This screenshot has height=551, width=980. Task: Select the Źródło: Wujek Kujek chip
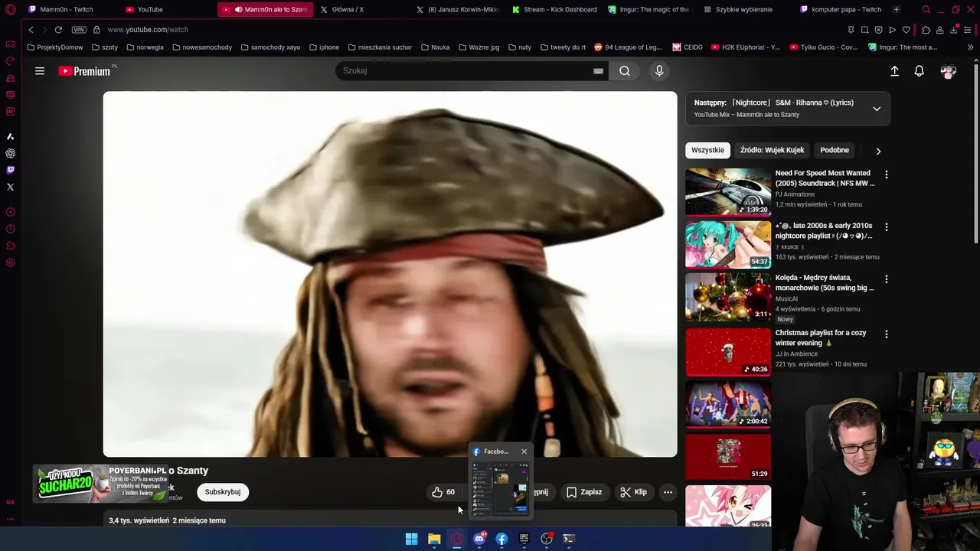pos(772,150)
